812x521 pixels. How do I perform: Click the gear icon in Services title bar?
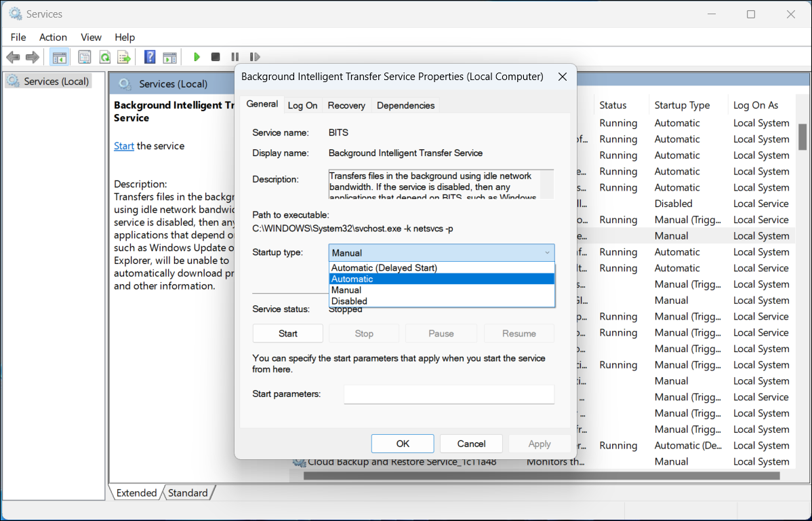tap(16, 14)
